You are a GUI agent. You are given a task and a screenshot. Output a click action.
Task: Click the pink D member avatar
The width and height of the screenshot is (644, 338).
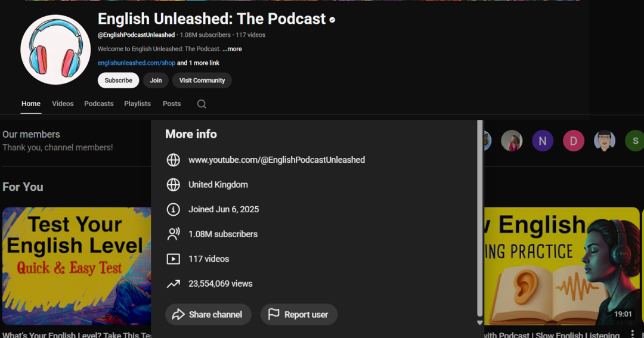[573, 141]
